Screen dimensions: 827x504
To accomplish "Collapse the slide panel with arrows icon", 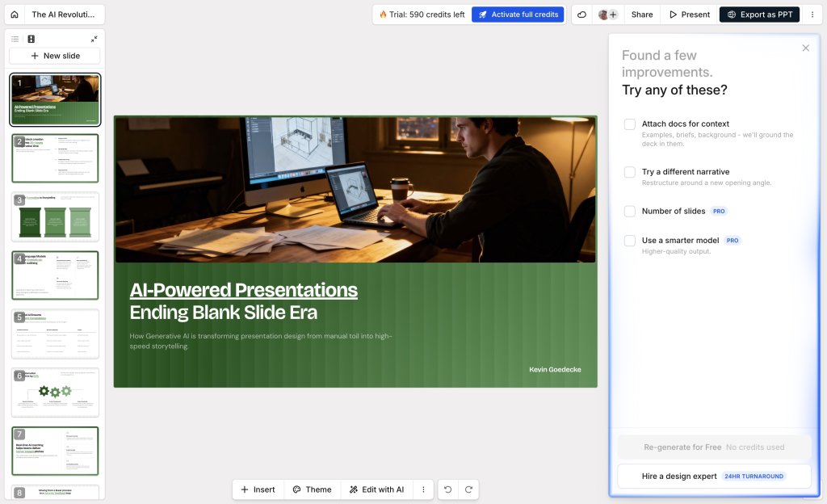I will 94,39.
